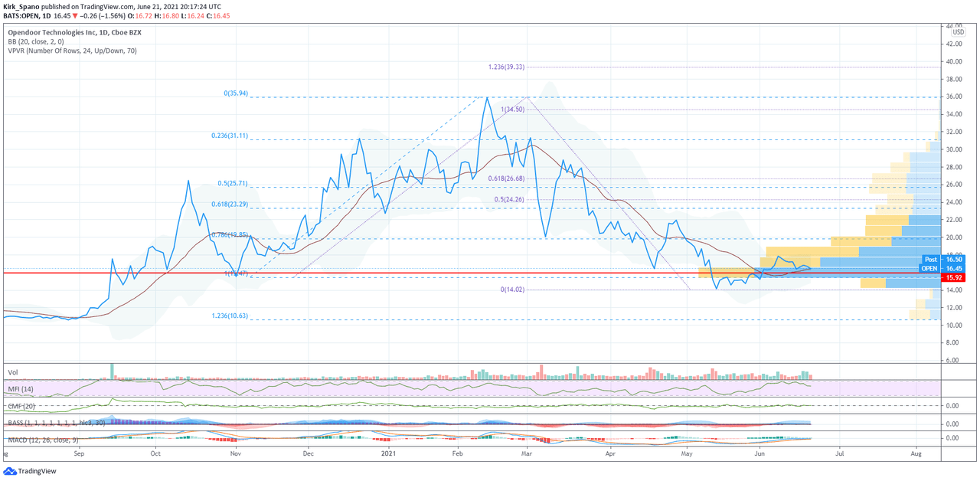Click the Oct label on the time axis
980x481 pixels.
pyautogui.click(x=155, y=454)
